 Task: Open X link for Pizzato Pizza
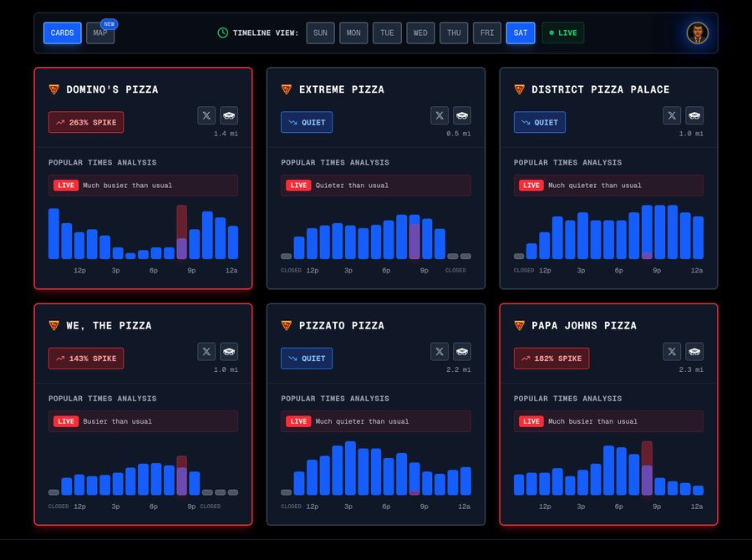pos(440,352)
